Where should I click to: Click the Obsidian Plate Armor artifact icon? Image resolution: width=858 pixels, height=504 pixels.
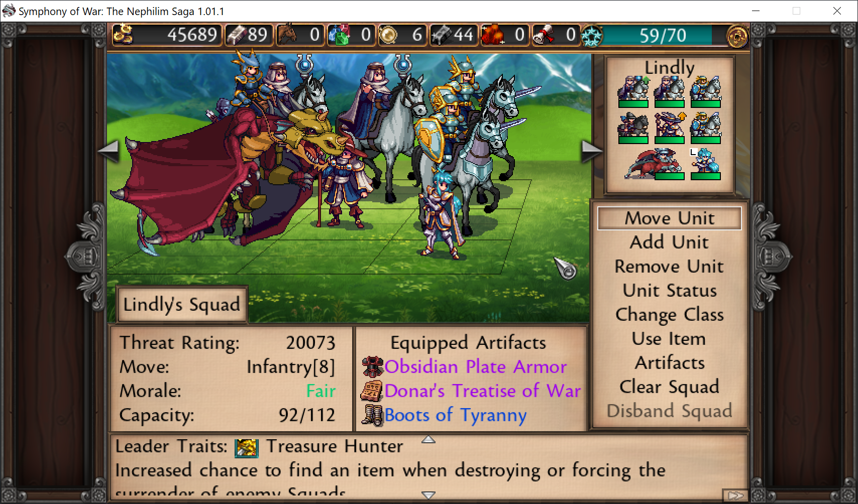372,367
